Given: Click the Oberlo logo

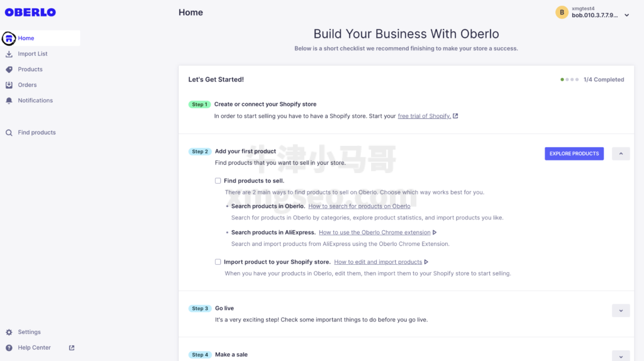Looking at the screenshot, I should 30,13.
